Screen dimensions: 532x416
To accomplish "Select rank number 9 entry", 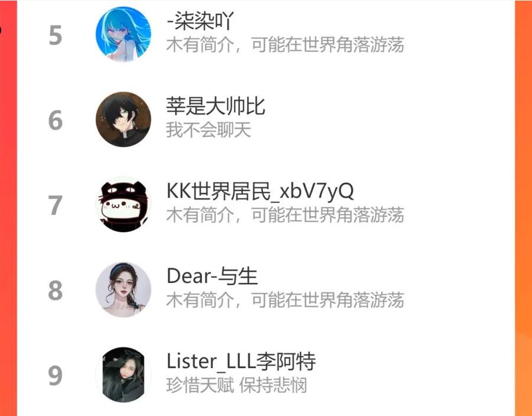I will point(56,376).
